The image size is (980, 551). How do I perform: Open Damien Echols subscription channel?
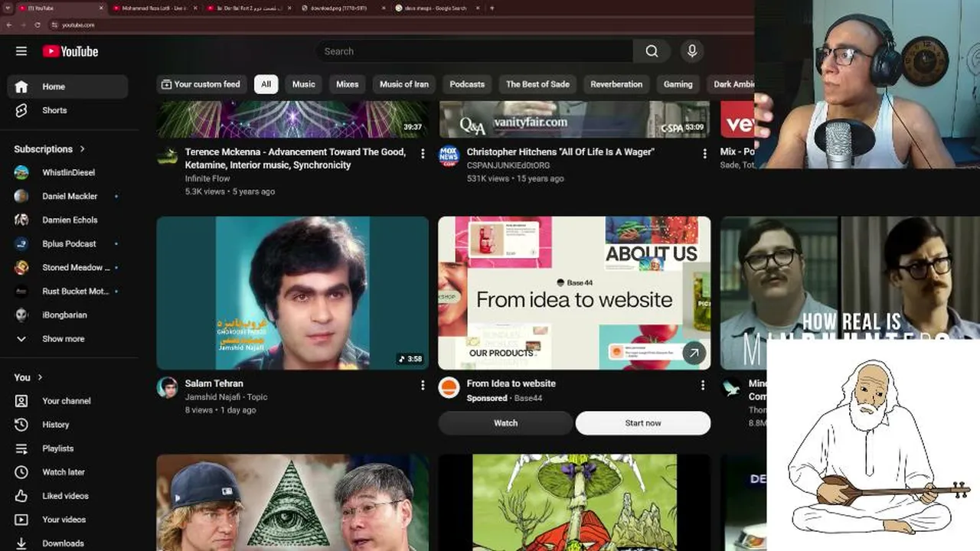(x=67, y=220)
